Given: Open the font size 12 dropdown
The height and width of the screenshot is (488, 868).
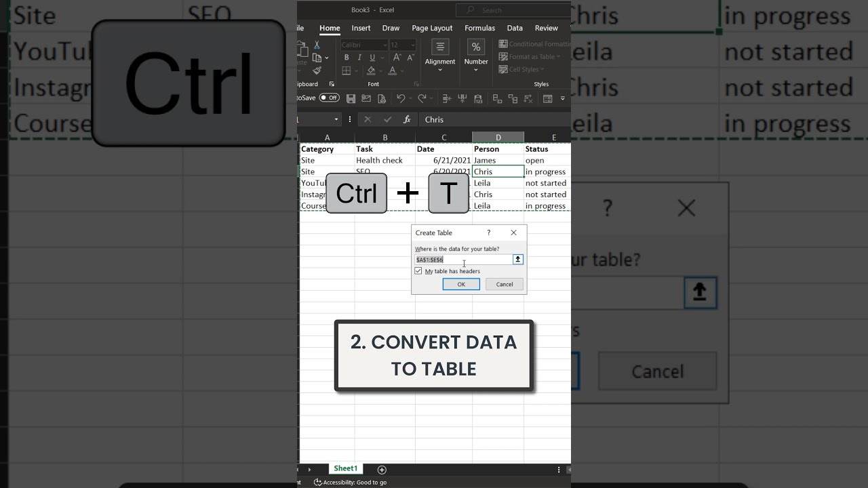Looking at the screenshot, I should [412, 45].
